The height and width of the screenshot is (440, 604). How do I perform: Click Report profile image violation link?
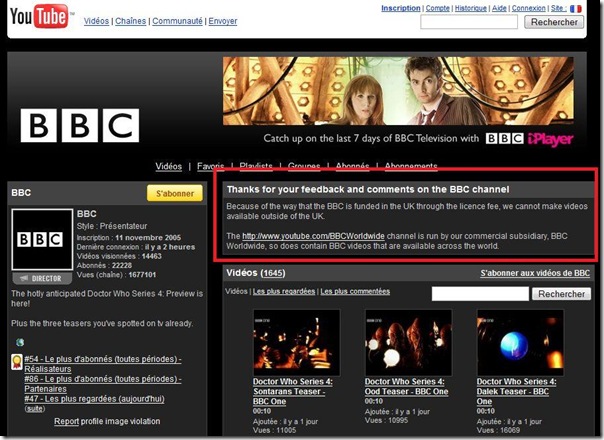[107, 422]
